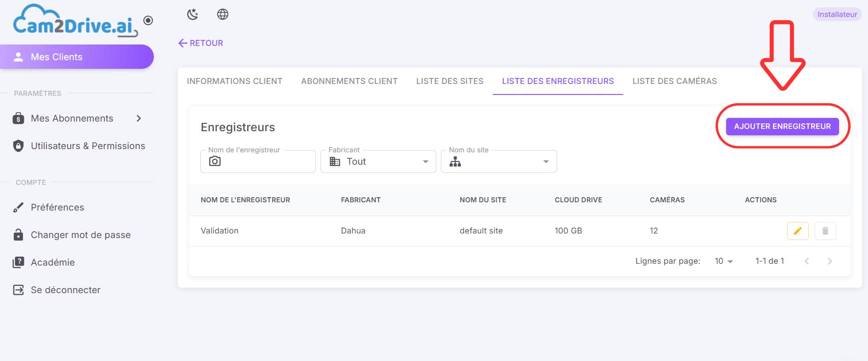
Task: Click the Changer mot de passe lock icon
Action: [18, 235]
